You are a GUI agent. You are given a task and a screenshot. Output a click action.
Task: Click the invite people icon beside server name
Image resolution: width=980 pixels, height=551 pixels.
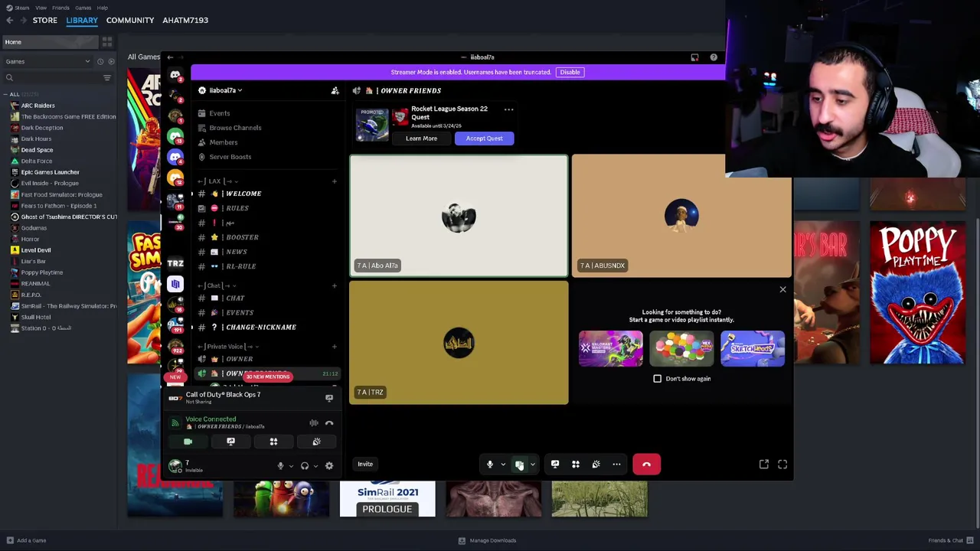335,90
